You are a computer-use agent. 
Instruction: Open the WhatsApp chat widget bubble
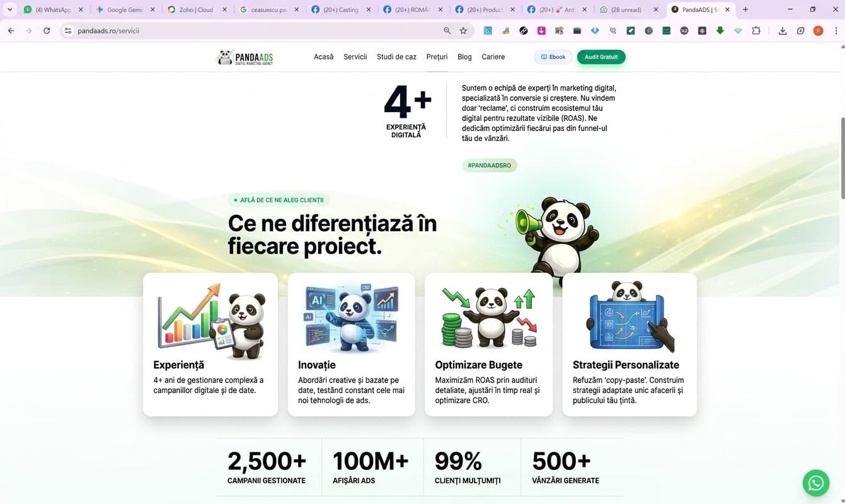point(816,483)
